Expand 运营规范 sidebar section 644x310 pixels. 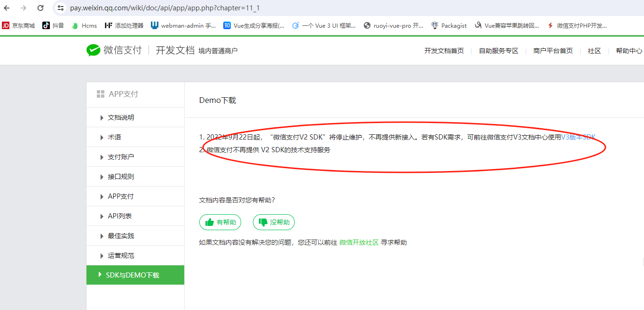135,256
